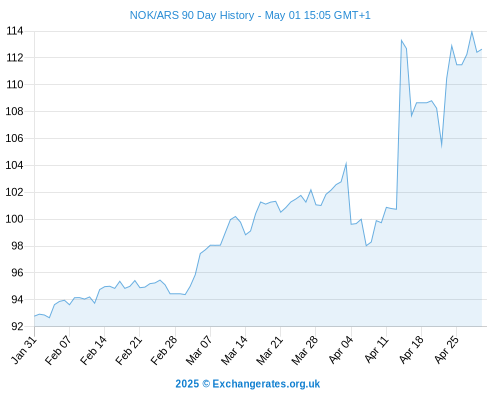This screenshot has width=495, height=400.
Task: Select the Feb 28 x-axis date label
Action: (x=164, y=350)
